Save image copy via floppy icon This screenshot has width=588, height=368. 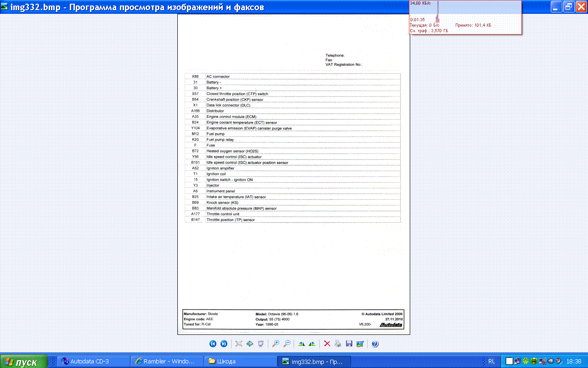point(349,344)
